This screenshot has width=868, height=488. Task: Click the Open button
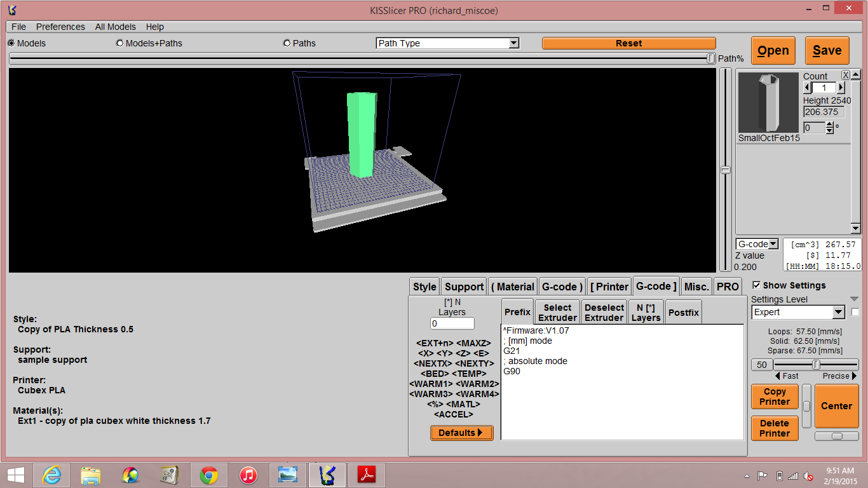(773, 50)
